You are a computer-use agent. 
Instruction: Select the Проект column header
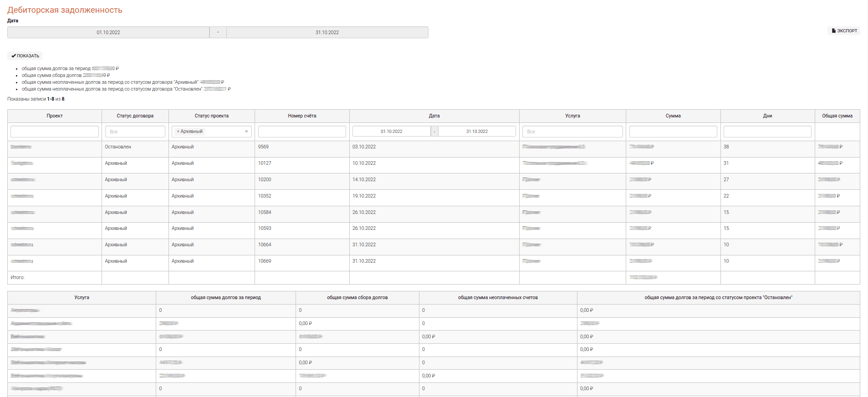click(x=55, y=116)
